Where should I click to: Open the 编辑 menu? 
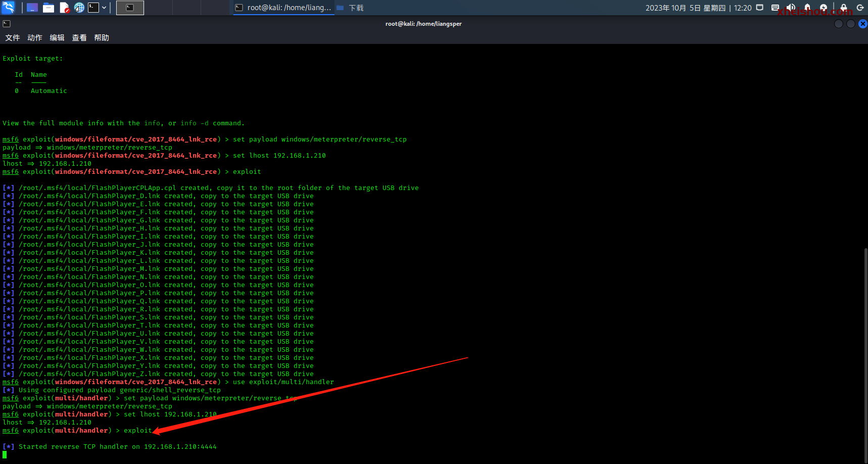tap(57, 38)
